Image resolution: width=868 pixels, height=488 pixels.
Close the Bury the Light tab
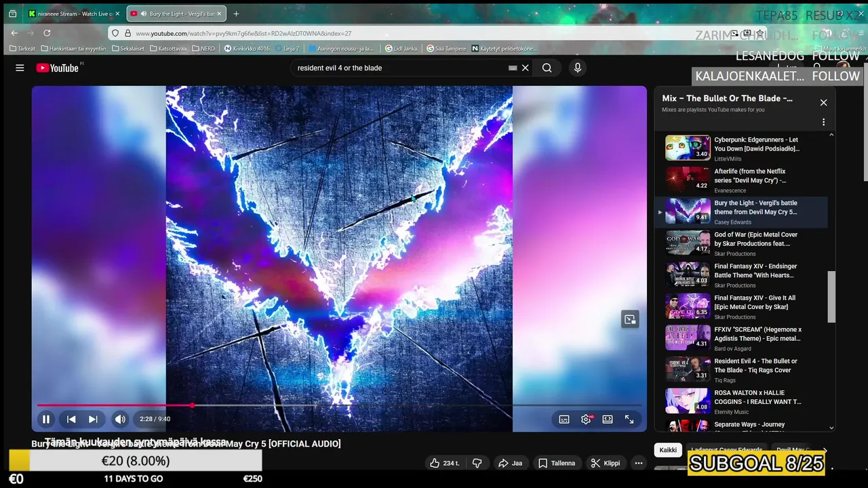point(220,14)
